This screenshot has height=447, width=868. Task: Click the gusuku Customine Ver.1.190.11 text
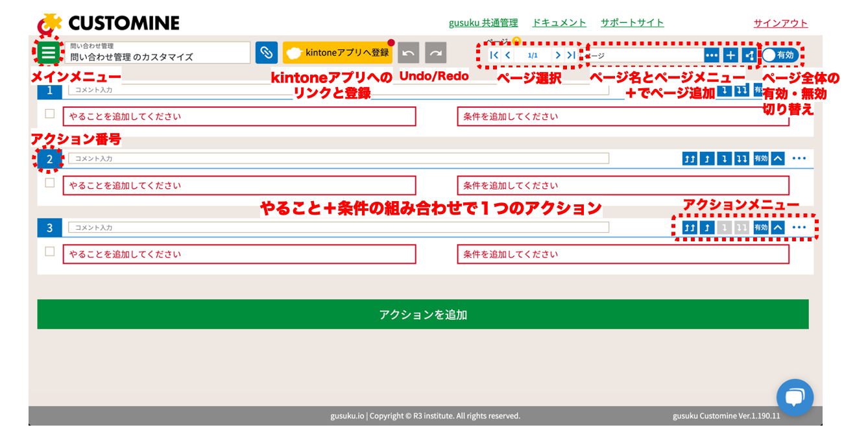pos(727,416)
